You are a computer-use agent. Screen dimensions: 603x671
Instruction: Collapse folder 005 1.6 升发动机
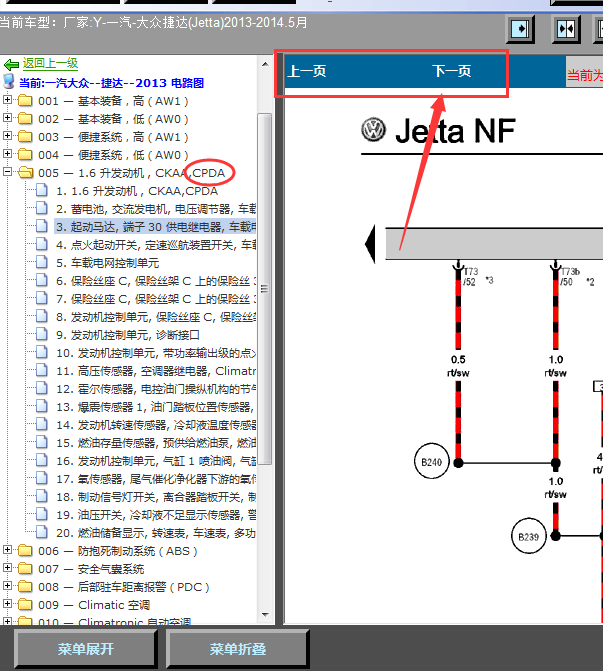click(x=7, y=172)
